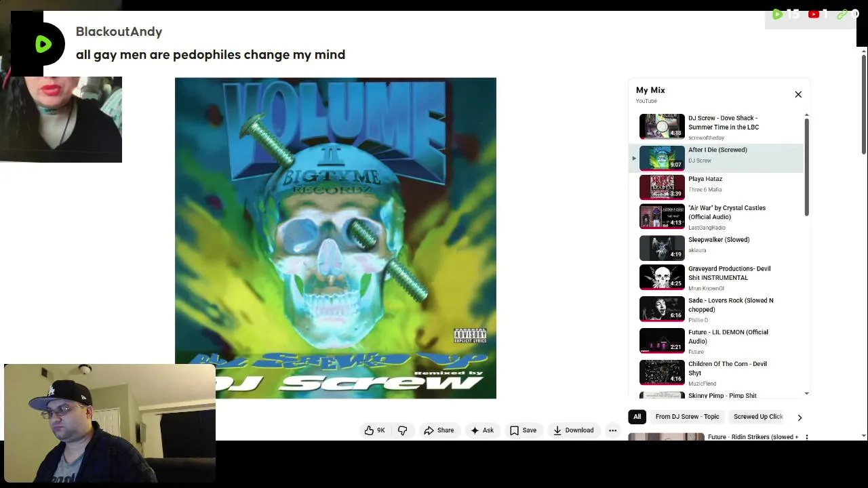Screen dimensions: 868x488
Task: Click the thumbs-down dislike icon
Action: (402, 430)
